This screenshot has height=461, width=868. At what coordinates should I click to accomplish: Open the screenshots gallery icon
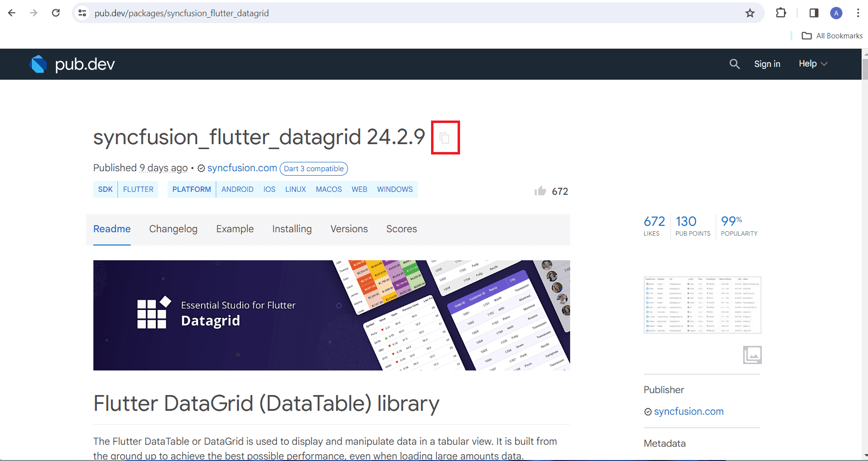pos(752,355)
